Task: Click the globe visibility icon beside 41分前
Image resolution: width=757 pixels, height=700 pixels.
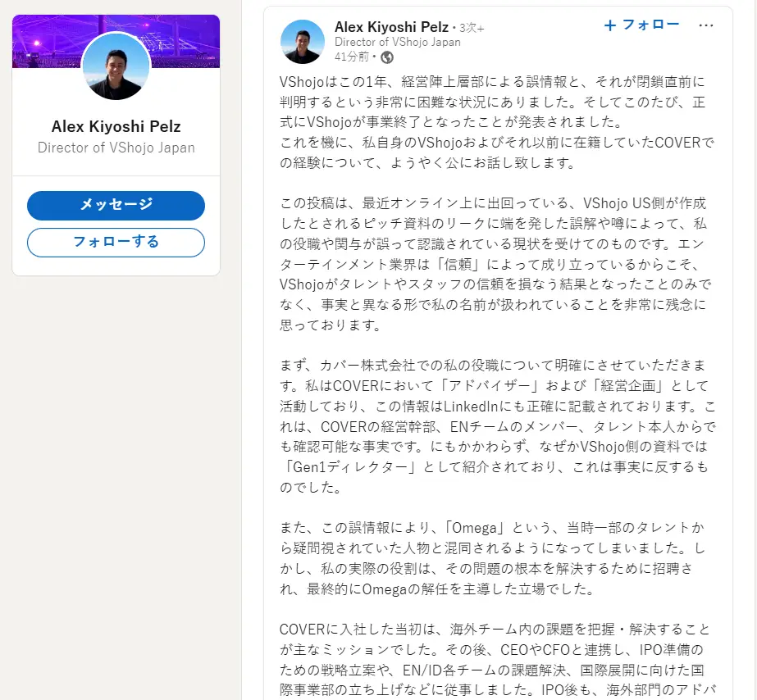Action: [387, 58]
